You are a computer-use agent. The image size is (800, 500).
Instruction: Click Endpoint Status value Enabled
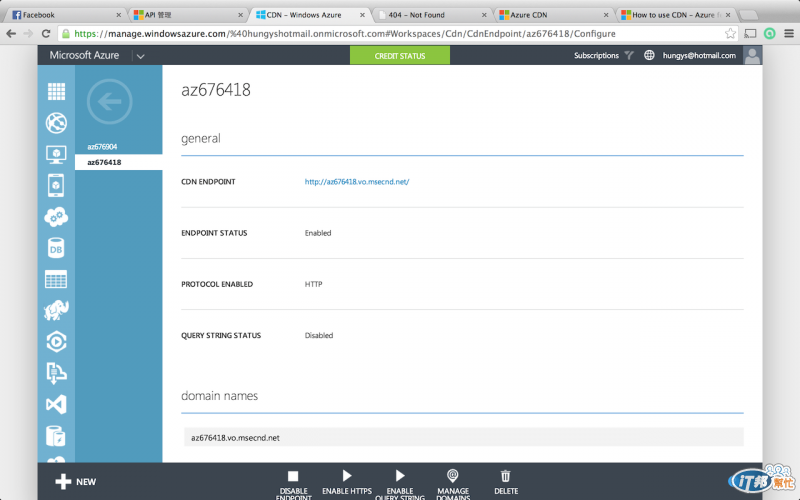318,233
